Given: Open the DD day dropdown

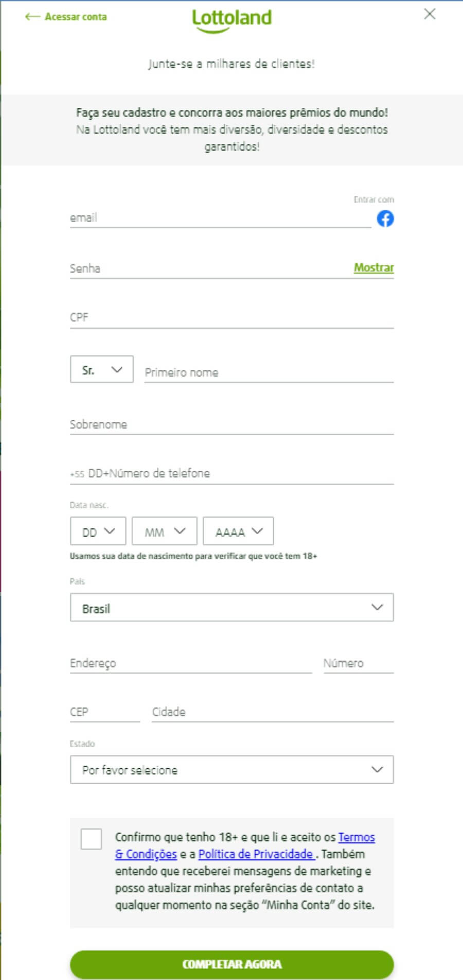Looking at the screenshot, I should pos(98,531).
